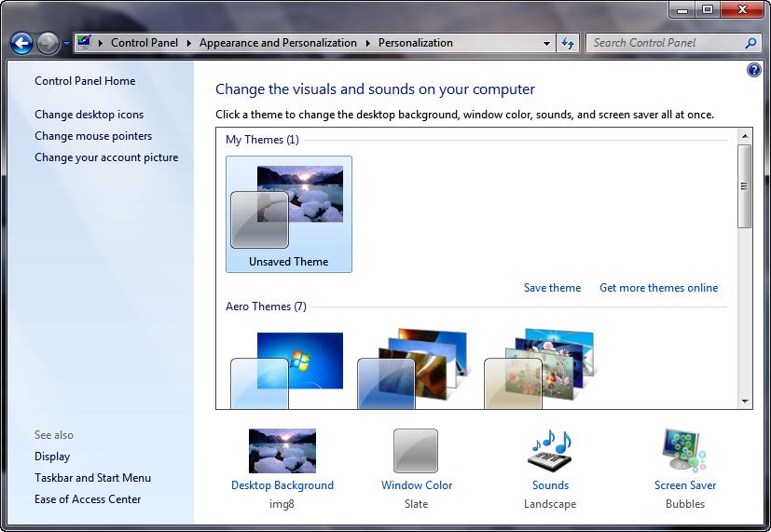This screenshot has height=532, width=771.
Task: Open the Screen Saver link
Action: [x=685, y=485]
